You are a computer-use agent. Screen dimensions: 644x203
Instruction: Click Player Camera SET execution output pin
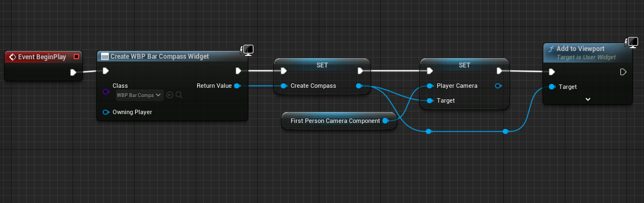click(x=499, y=71)
